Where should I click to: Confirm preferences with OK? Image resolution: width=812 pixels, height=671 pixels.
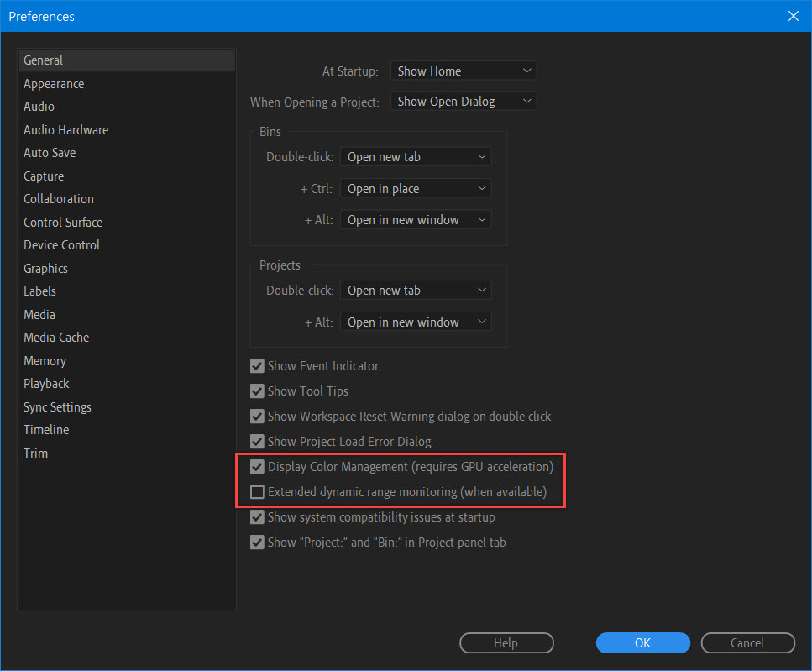click(642, 643)
